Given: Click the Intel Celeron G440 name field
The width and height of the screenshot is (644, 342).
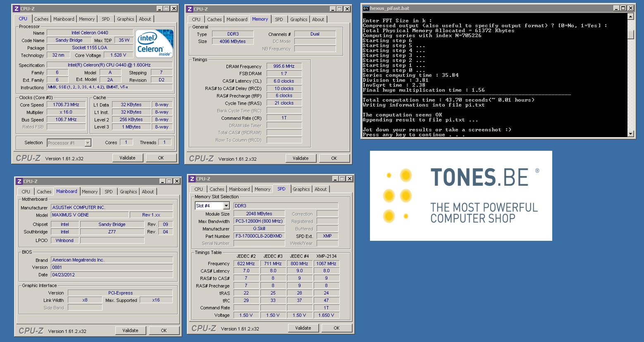Looking at the screenshot, I should click(90, 33).
